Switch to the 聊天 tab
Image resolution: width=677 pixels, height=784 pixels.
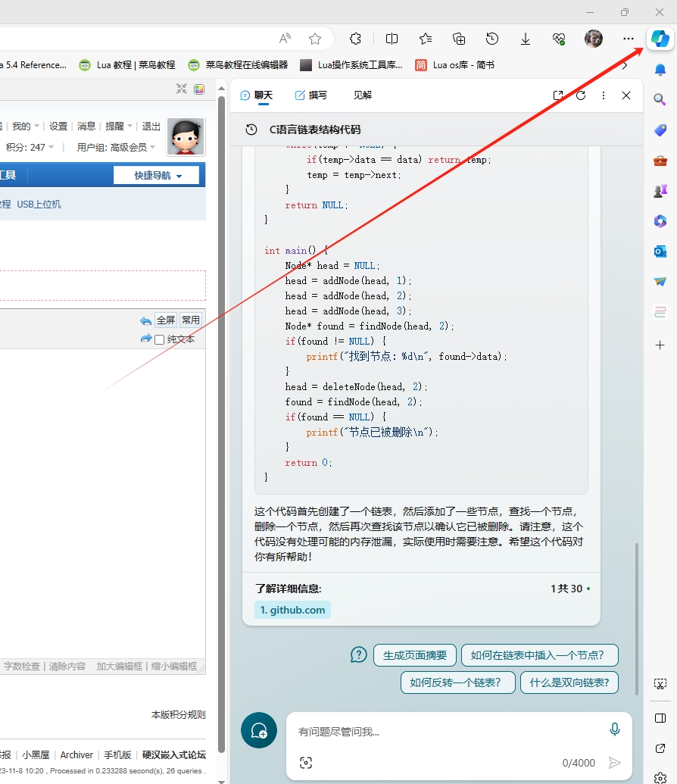click(x=257, y=95)
